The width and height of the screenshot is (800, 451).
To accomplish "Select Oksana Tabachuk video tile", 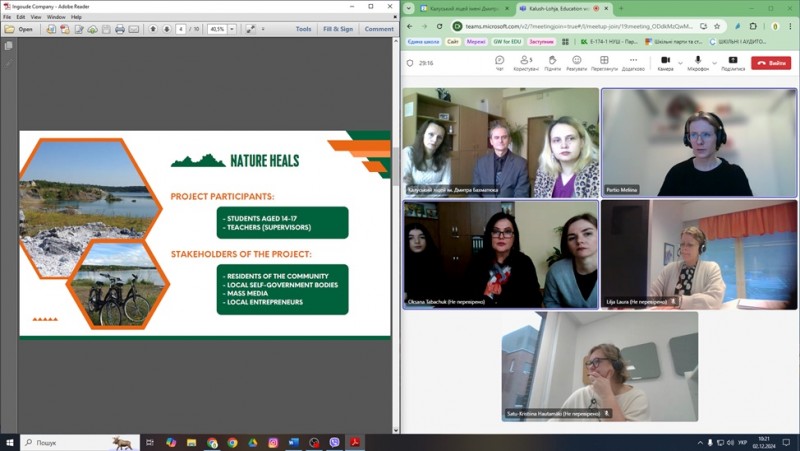I will tap(501, 255).
